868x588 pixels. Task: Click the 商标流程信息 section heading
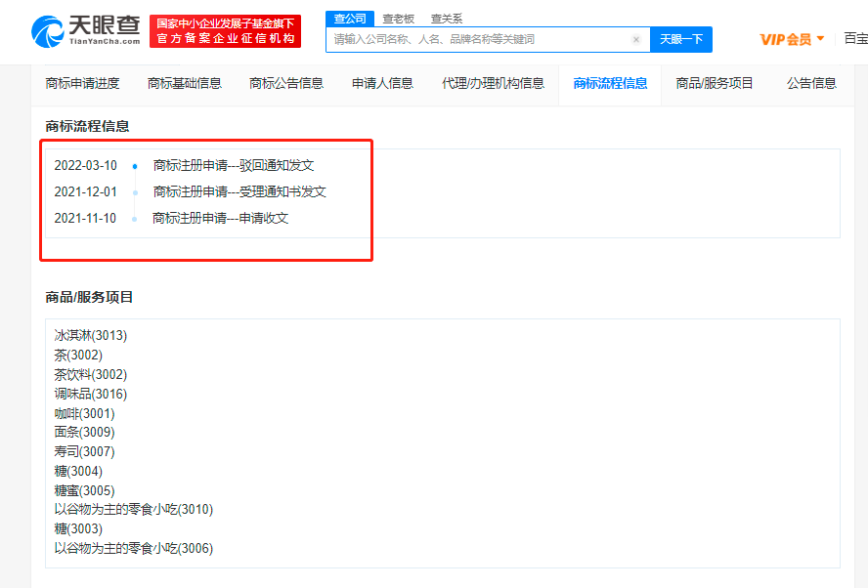87,127
